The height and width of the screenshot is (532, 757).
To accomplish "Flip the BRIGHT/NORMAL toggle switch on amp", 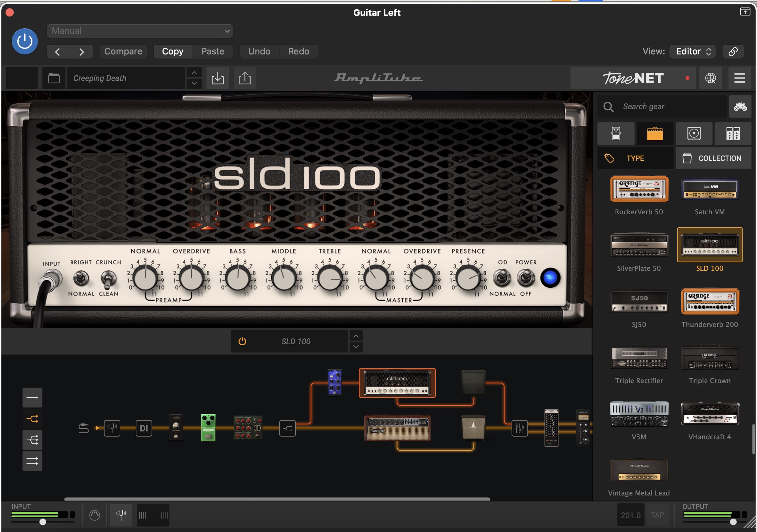I will tap(81, 278).
